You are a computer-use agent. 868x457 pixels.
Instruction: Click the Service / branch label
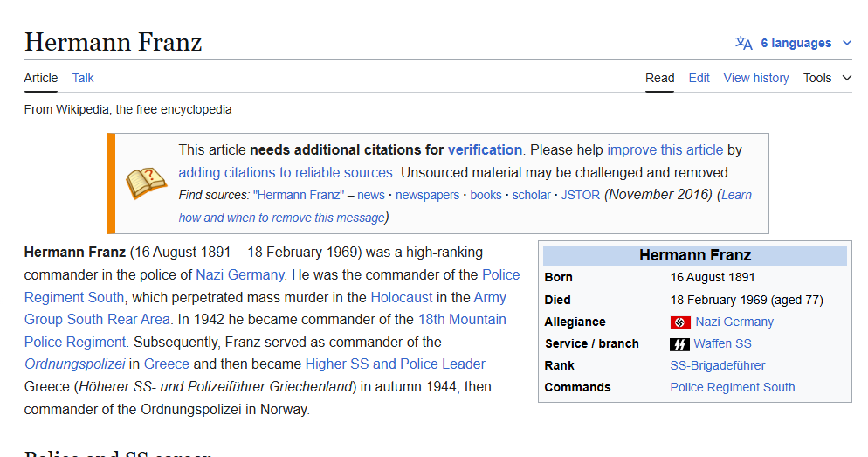coord(592,344)
